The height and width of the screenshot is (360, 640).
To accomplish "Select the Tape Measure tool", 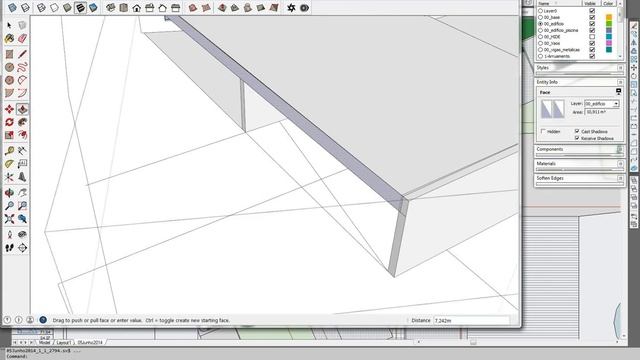I will [9, 151].
